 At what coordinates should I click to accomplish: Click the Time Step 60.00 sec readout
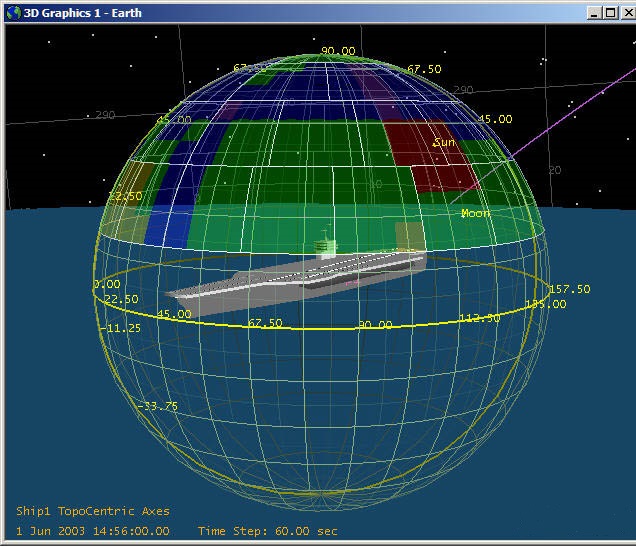pyautogui.click(x=267, y=531)
